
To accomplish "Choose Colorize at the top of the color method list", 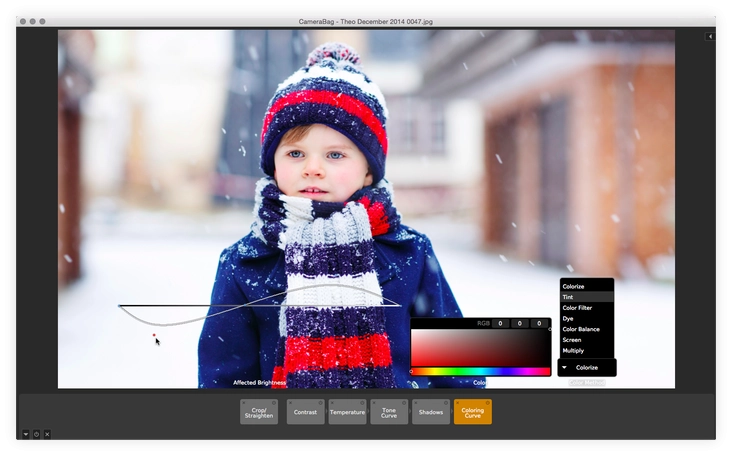I will tap(587, 286).
